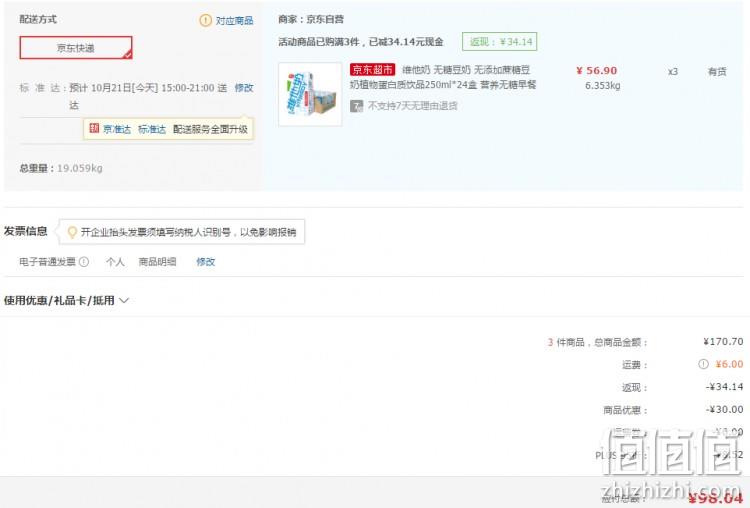This screenshot has width=750, height=508.
Task: Click the 不支持7天无理由退货 text
Action: [x=412, y=106]
